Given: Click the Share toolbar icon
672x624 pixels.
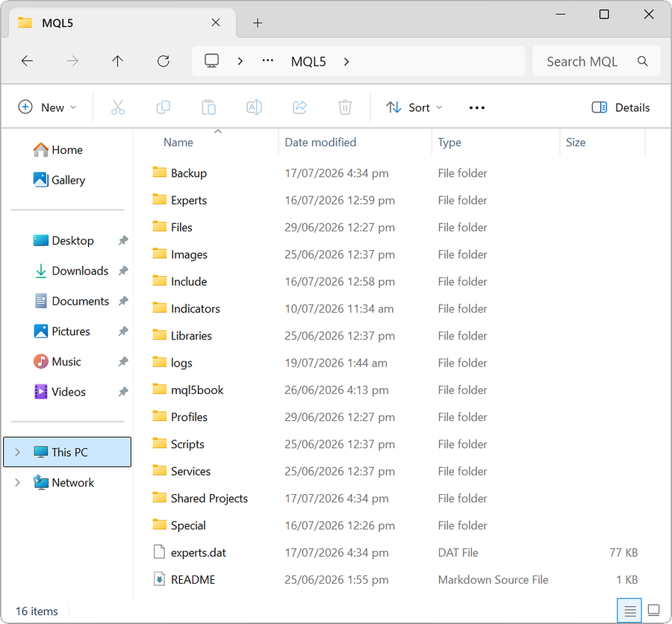Looking at the screenshot, I should pyautogui.click(x=300, y=107).
